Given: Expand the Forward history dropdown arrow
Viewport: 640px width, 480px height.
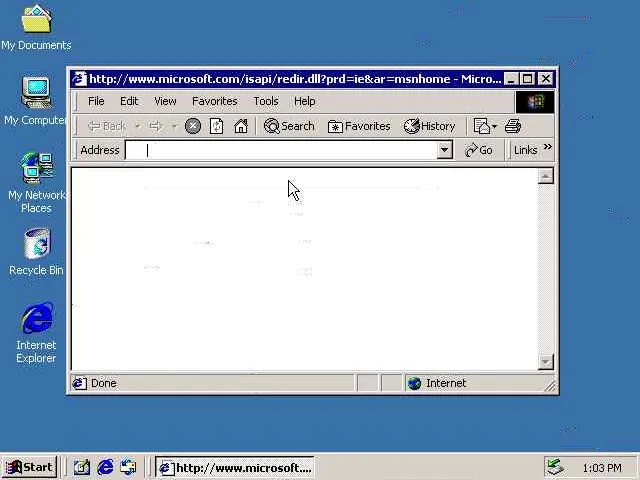Looking at the screenshot, I should (x=174, y=126).
